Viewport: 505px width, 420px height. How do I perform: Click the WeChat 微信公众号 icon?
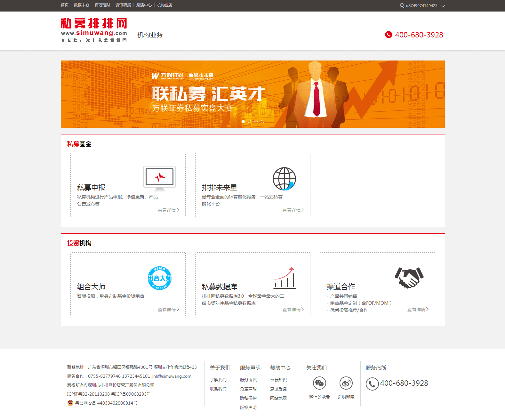(319, 383)
